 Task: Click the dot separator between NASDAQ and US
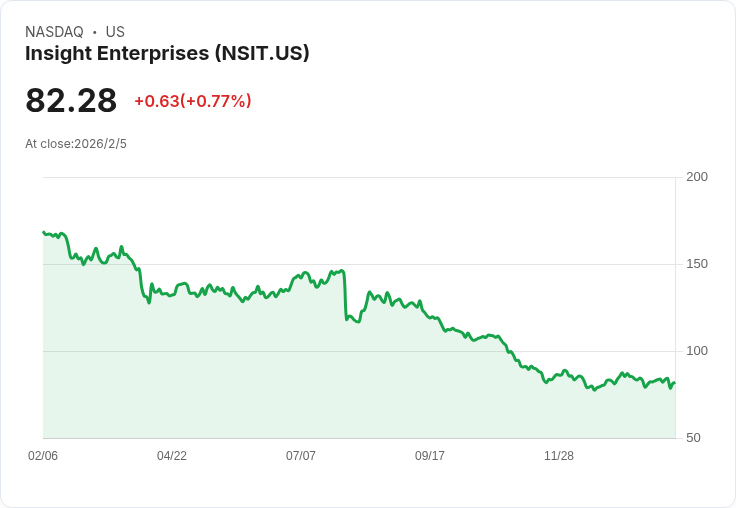click(x=95, y=32)
